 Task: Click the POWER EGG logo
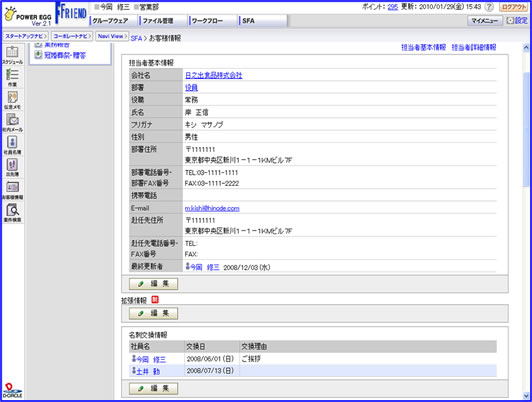[28, 16]
